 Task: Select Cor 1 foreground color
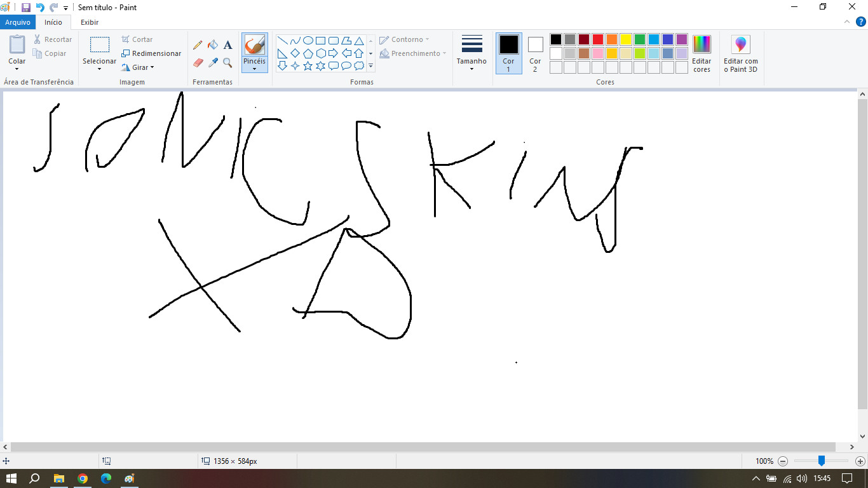[x=508, y=53]
